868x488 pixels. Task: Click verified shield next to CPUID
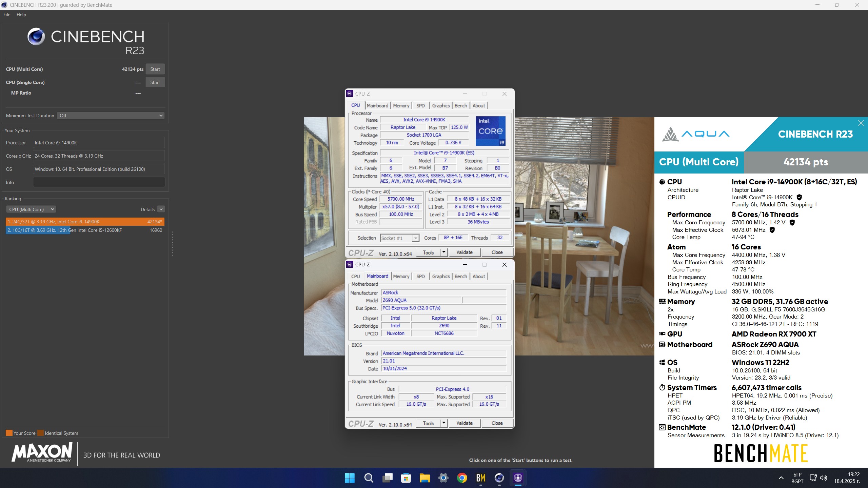799,197
